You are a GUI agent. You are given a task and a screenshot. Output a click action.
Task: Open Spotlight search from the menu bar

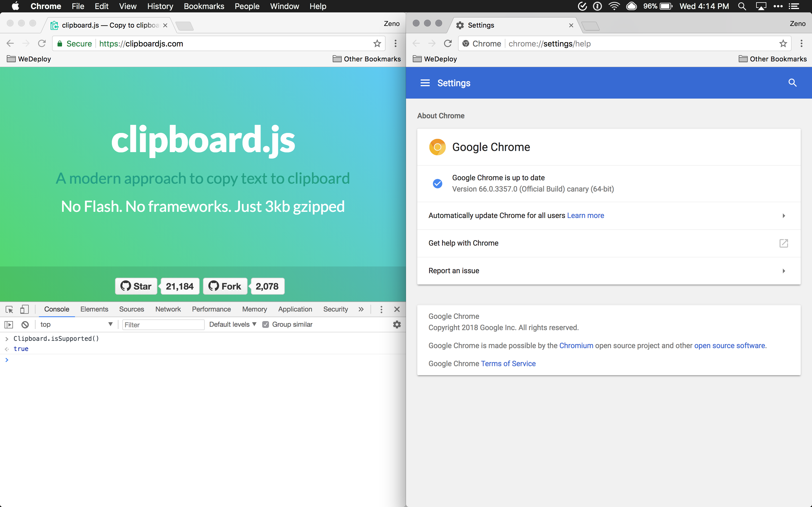pyautogui.click(x=742, y=6)
